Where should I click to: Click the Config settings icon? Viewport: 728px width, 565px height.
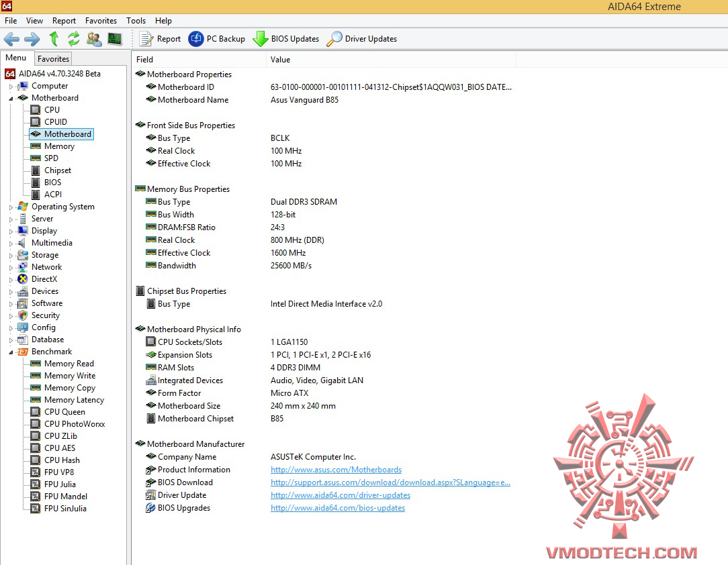tap(22, 327)
